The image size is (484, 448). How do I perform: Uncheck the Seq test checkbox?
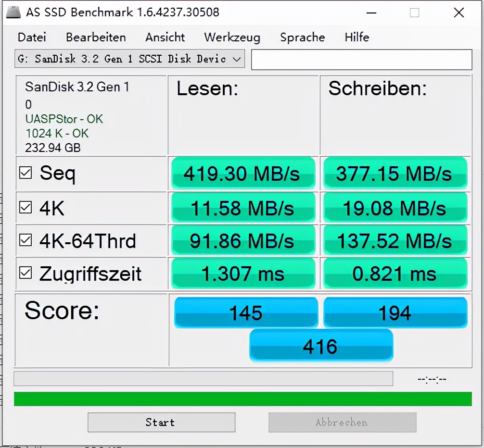[x=26, y=173]
